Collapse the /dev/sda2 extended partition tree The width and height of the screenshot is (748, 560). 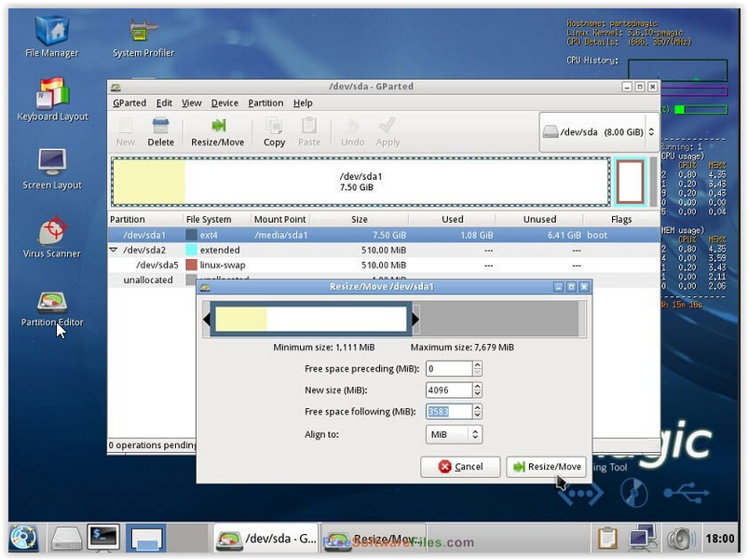pyautogui.click(x=114, y=250)
